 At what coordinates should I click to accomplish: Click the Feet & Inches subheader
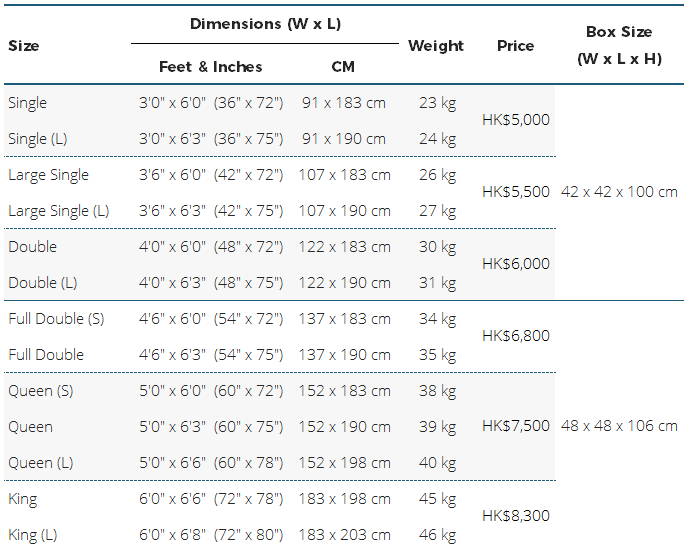click(210, 67)
